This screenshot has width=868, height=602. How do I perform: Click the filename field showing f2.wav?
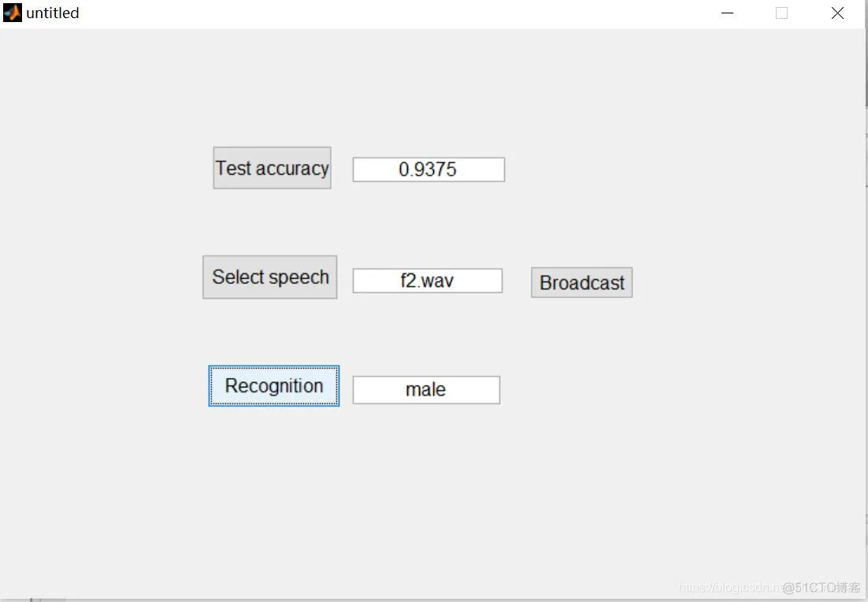(x=427, y=281)
